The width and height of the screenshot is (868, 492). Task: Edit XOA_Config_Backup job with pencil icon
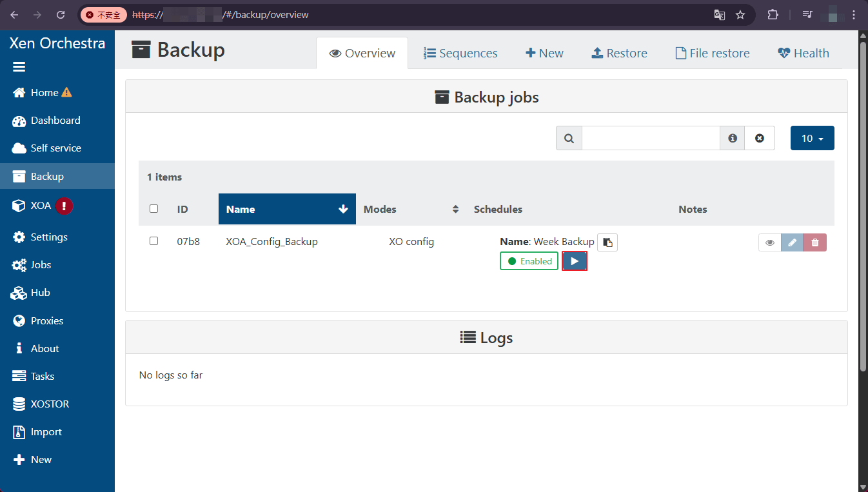click(792, 242)
